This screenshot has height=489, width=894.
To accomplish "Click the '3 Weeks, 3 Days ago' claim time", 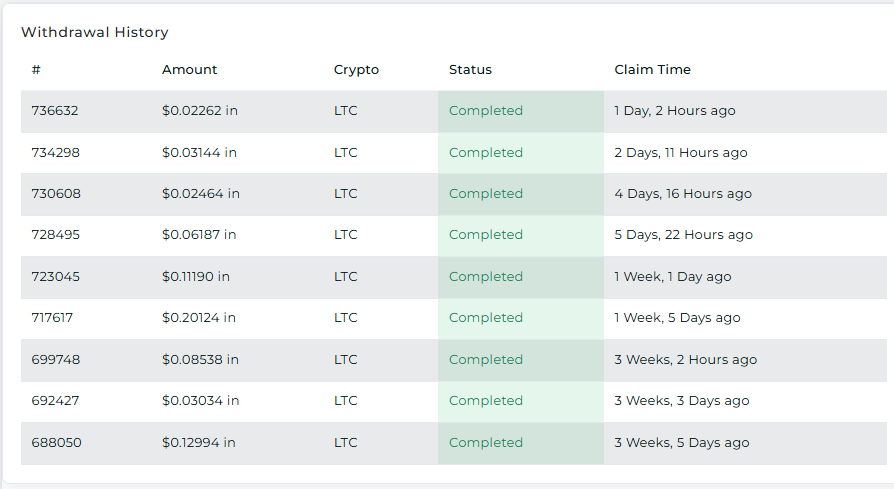I will (682, 401).
